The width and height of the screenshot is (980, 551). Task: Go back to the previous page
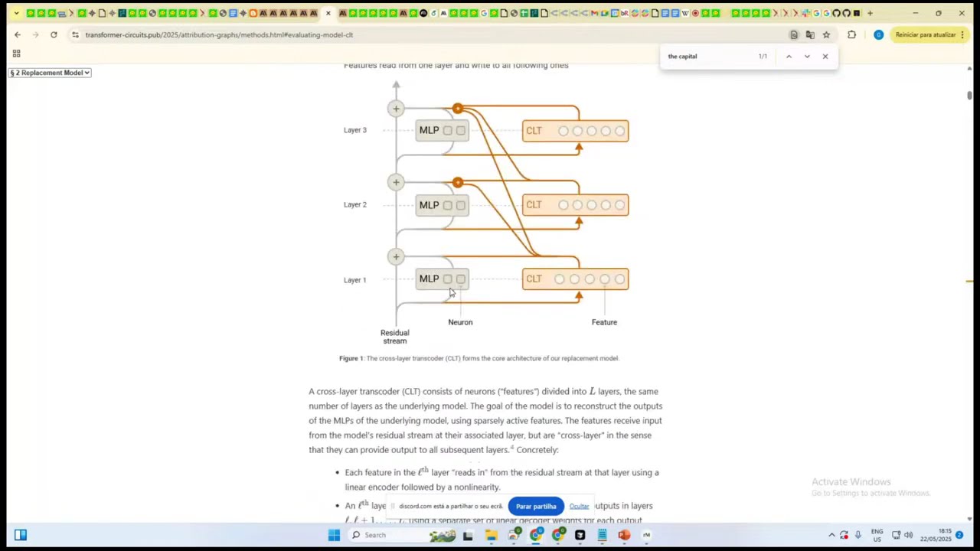pyautogui.click(x=18, y=34)
